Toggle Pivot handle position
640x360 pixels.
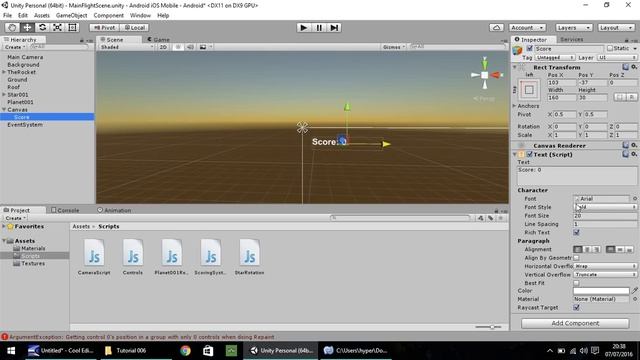pyautogui.click(x=104, y=28)
